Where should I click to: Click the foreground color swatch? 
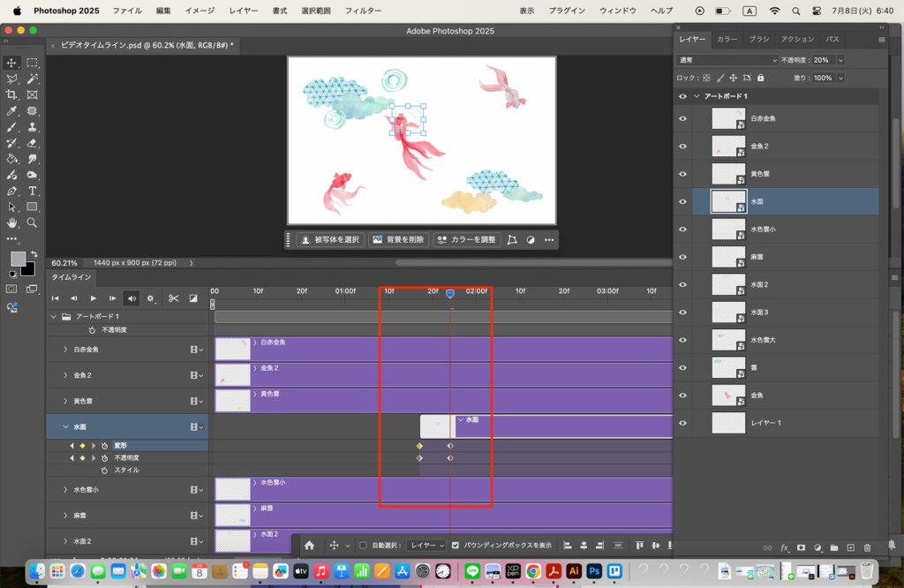(x=18, y=259)
